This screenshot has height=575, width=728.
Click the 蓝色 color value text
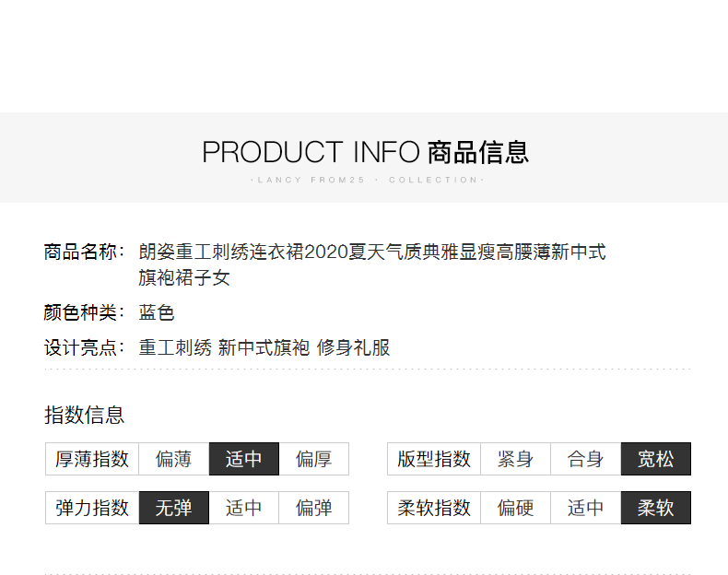[x=157, y=312]
